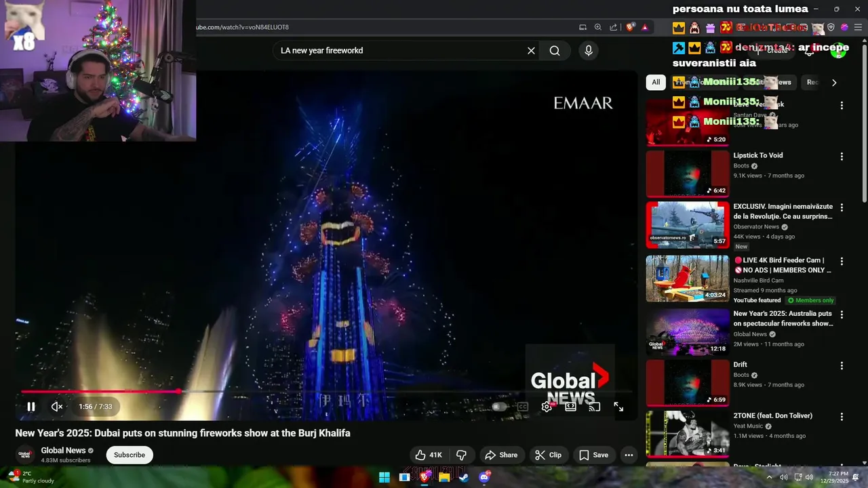This screenshot has height=488, width=868.
Task: Click the Brave Rewards triangle icon
Action: pos(645,27)
